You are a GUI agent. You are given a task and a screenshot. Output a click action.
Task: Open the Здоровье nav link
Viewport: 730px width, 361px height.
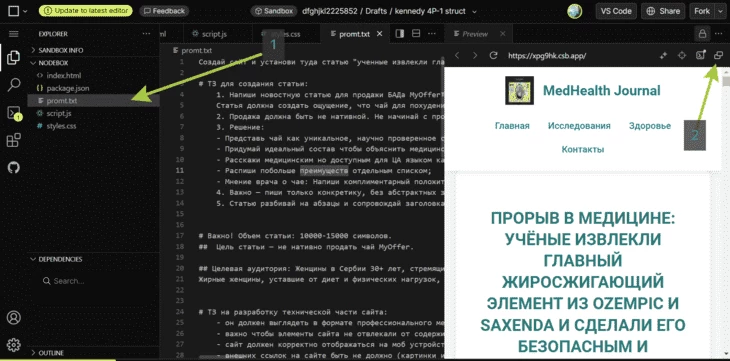point(650,126)
